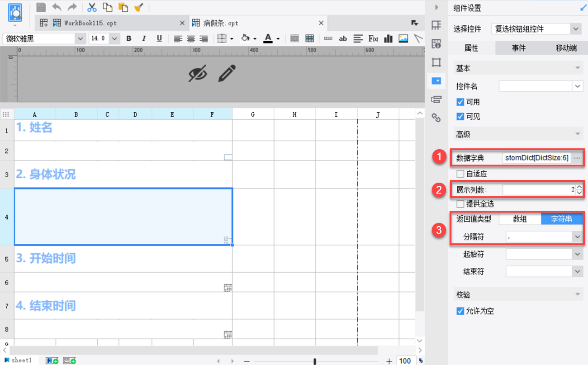This screenshot has height=365, width=588.
Task: Open hyperlink settings in side panel
Action: (436, 118)
